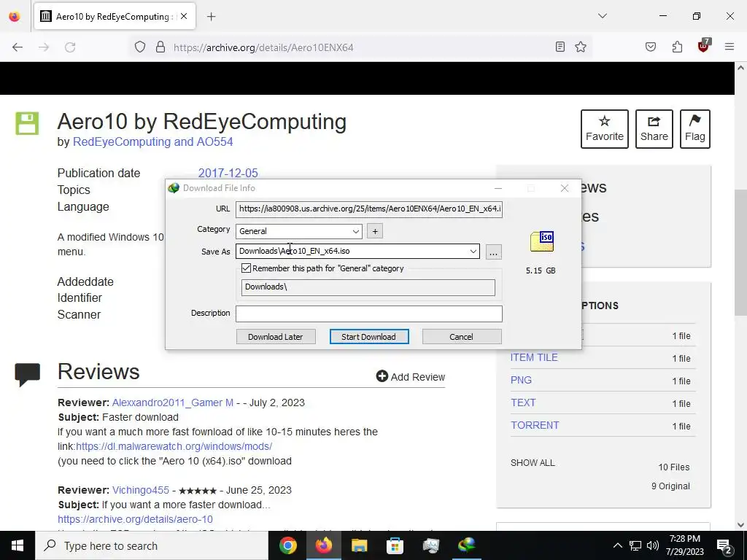The width and height of the screenshot is (747, 560).
Task: Click the Reviews speech bubble icon
Action: [x=28, y=375]
